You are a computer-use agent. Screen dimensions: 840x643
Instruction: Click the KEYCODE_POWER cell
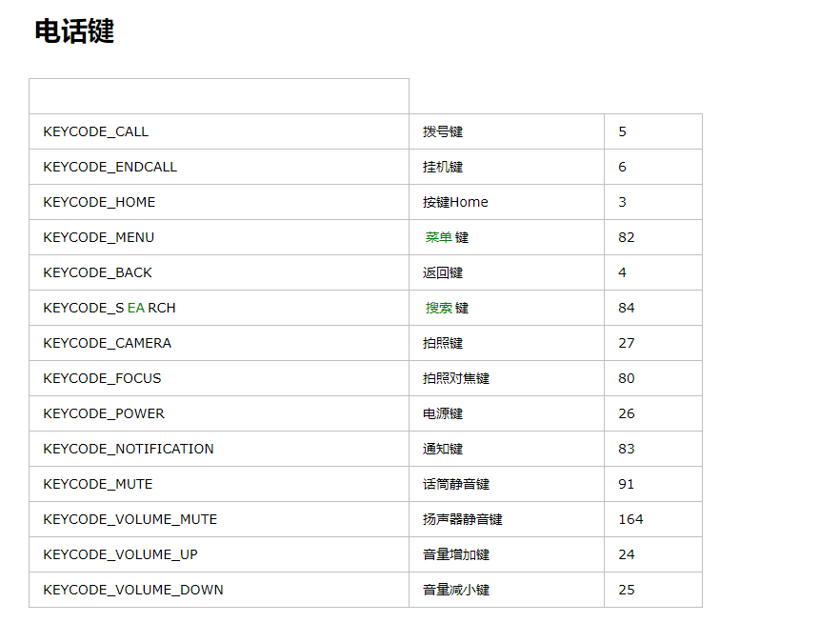click(x=219, y=413)
